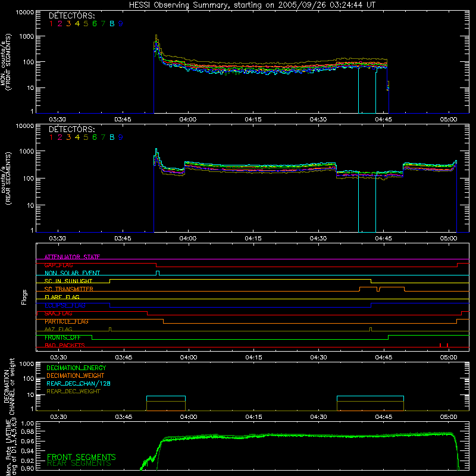Pick detector 2 in rear-segments legend

[60, 137]
